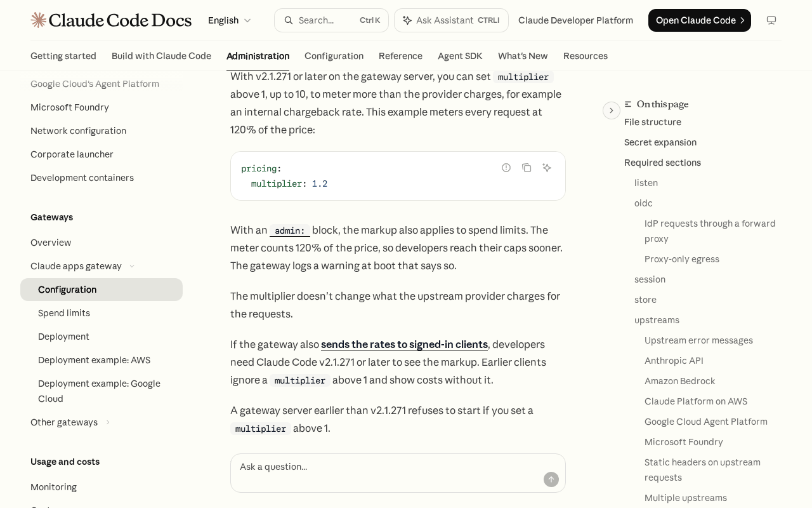
Task: Ask AI about code block sparkle icon
Action: (547, 168)
